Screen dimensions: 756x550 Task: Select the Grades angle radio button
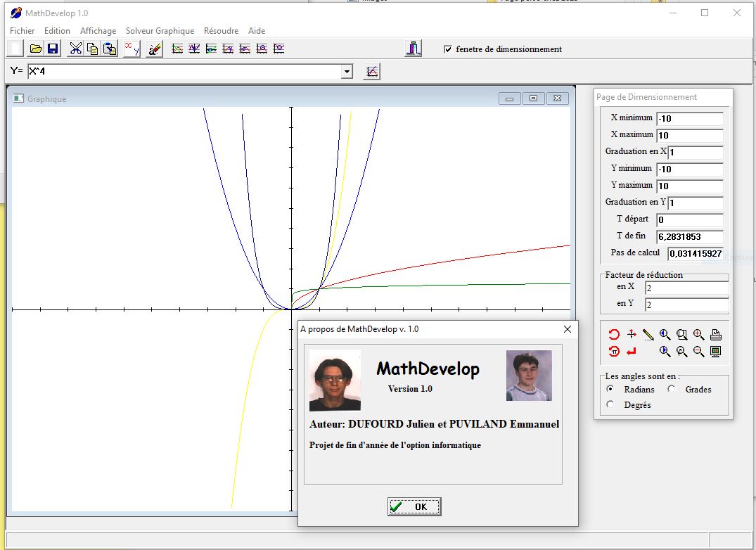point(671,389)
